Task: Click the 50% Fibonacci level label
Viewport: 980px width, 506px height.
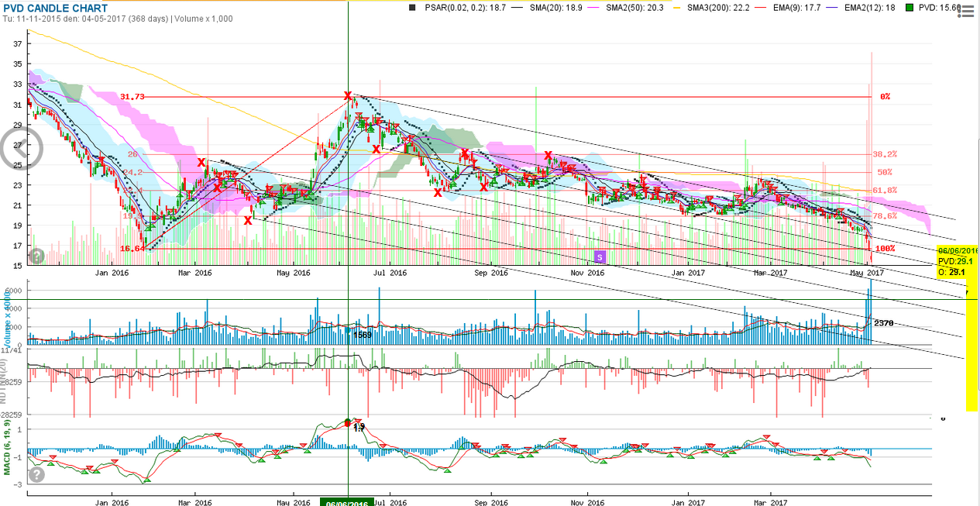Action: tap(884, 172)
